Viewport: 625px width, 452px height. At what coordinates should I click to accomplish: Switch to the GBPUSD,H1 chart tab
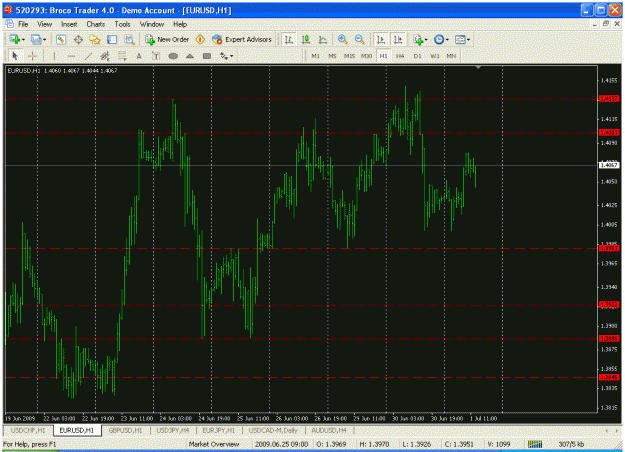pos(125,430)
